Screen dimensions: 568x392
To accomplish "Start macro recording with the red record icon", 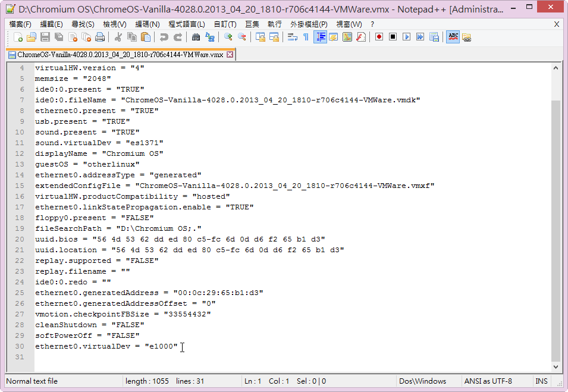I will click(379, 37).
